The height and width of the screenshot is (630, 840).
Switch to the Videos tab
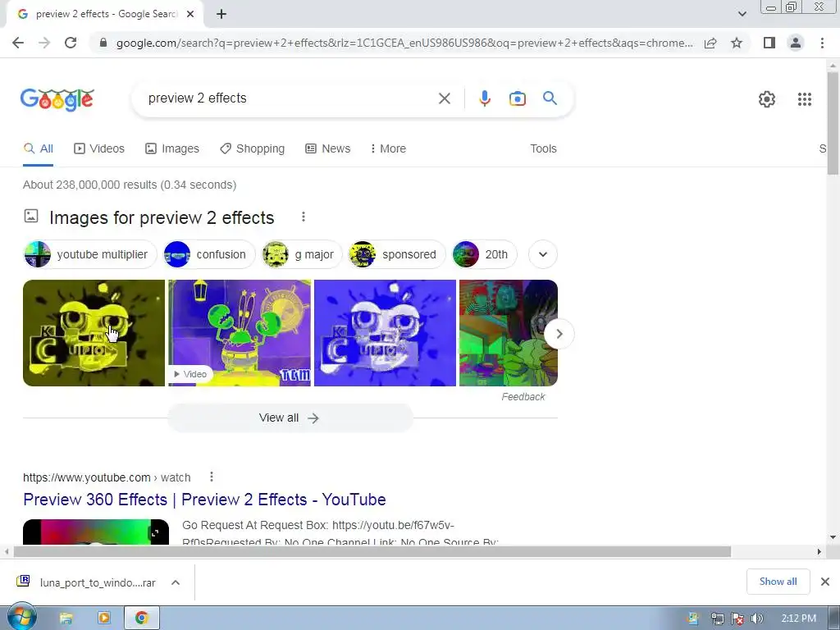tap(99, 149)
